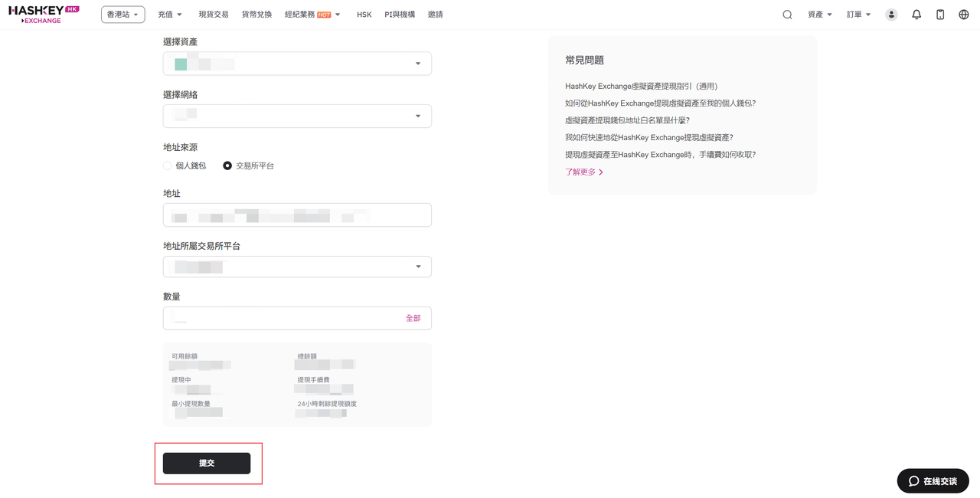Click the 24小時剩餘提現額度 label

click(327, 404)
